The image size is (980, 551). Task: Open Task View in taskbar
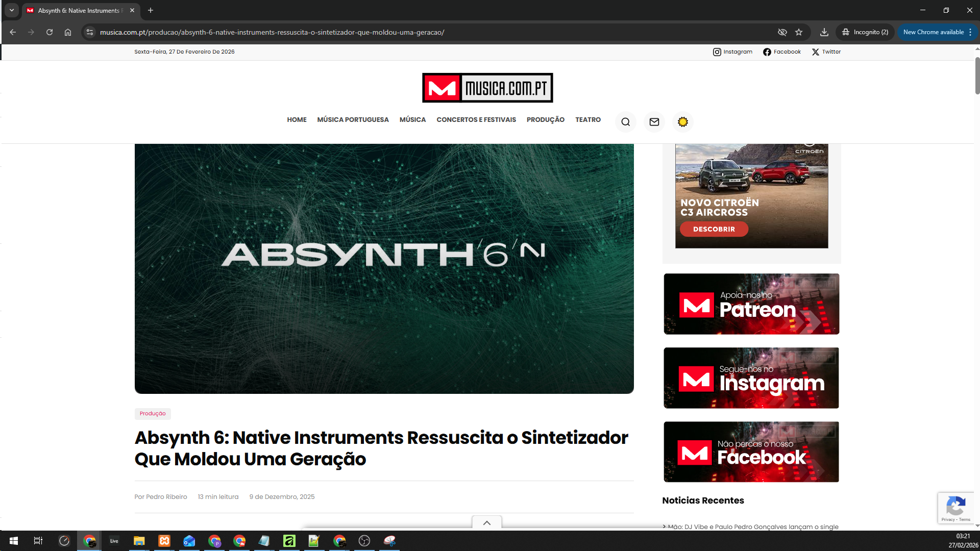click(x=38, y=541)
